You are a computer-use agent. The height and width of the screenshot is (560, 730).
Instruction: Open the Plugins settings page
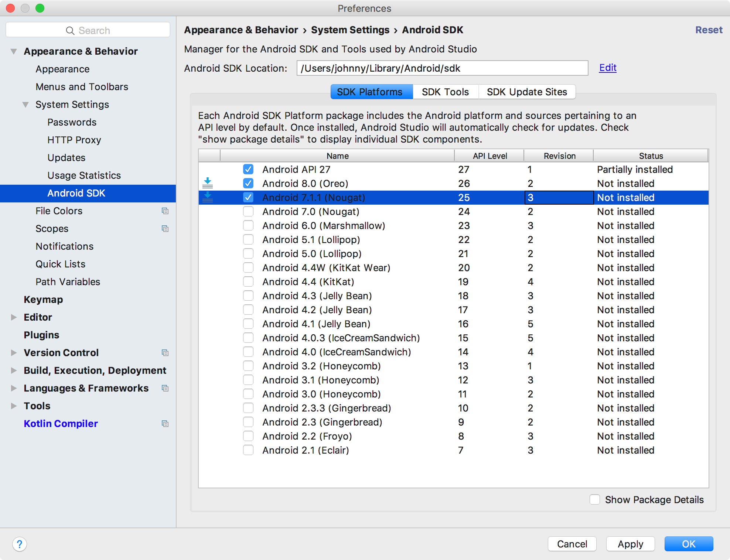coord(41,335)
